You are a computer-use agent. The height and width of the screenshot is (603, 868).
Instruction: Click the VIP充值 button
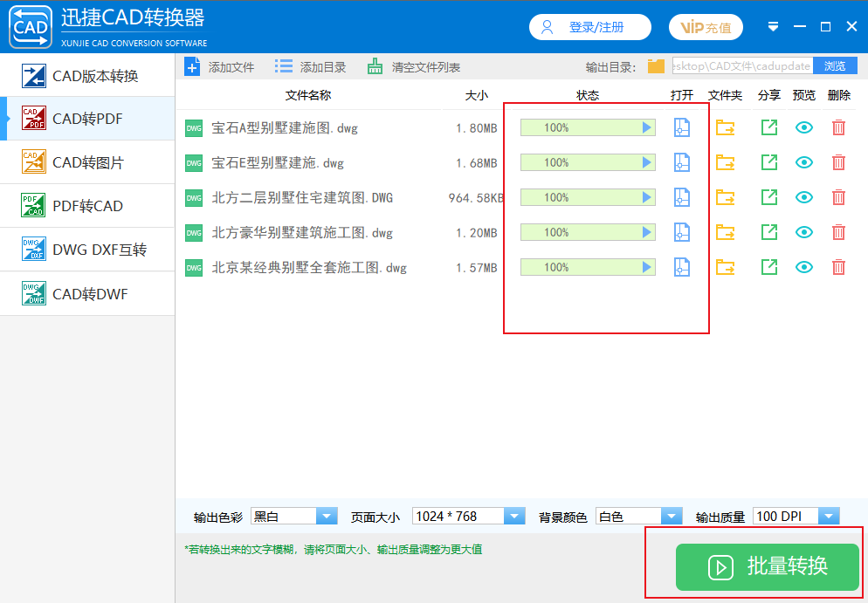pos(706,27)
